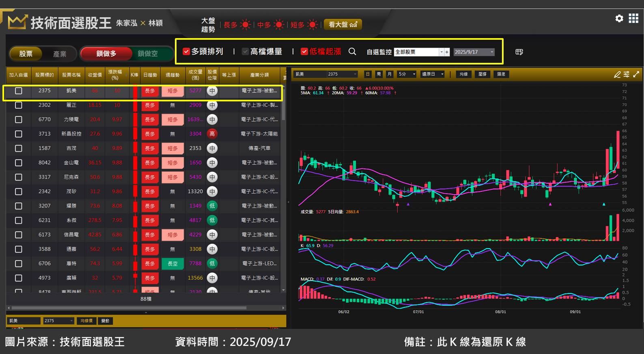644x354 pixels.
Task: Click the plus icon beside 全部股票
Action: tap(447, 52)
